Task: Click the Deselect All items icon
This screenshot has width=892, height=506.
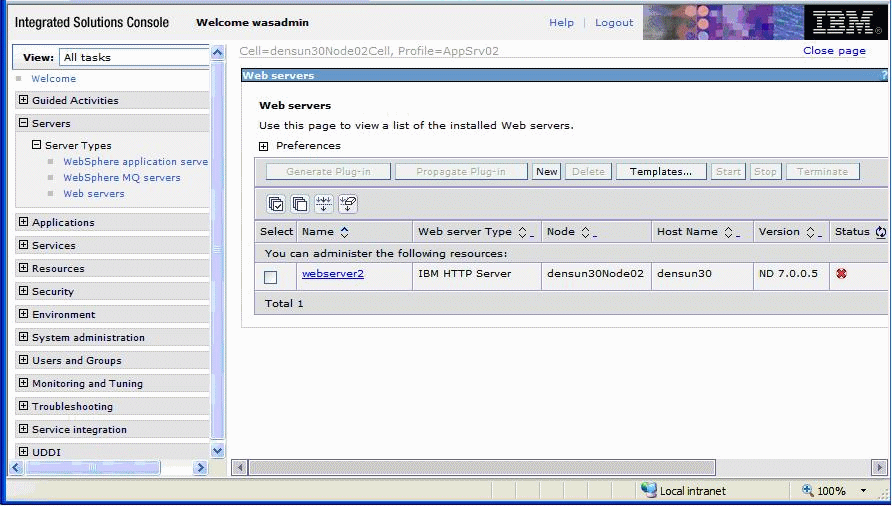Action: [x=300, y=204]
